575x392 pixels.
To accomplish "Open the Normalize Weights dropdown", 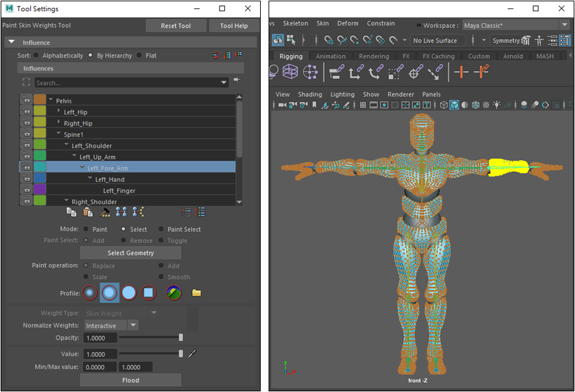I will coord(133,325).
